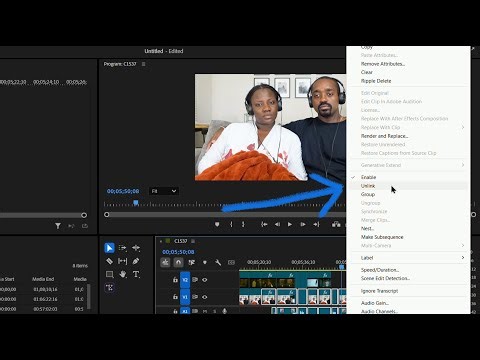Click timeline timecode 00;05;50;08
The height and width of the screenshot is (360, 480).
pos(178,252)
